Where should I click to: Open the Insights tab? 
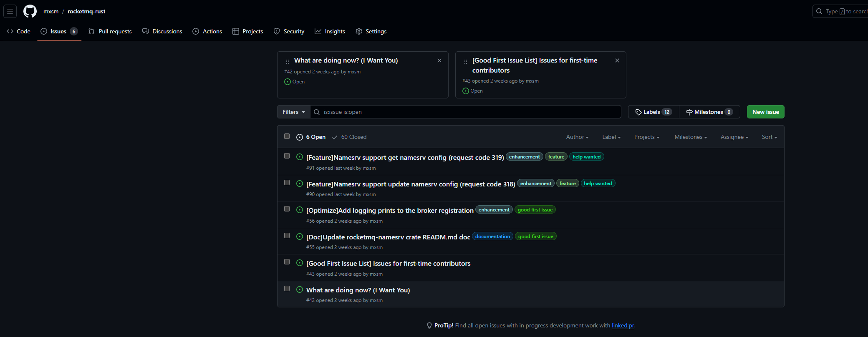tap(330, 31)
